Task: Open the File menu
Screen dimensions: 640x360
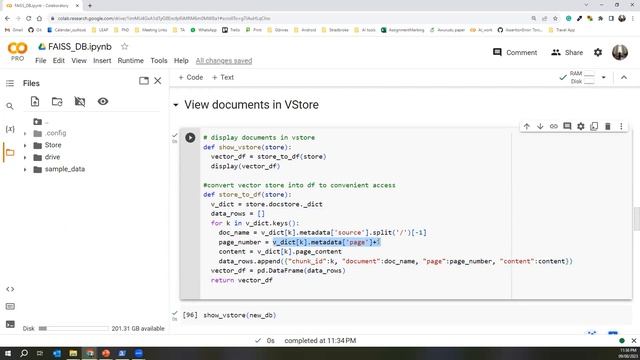Action: pos(40,60)
